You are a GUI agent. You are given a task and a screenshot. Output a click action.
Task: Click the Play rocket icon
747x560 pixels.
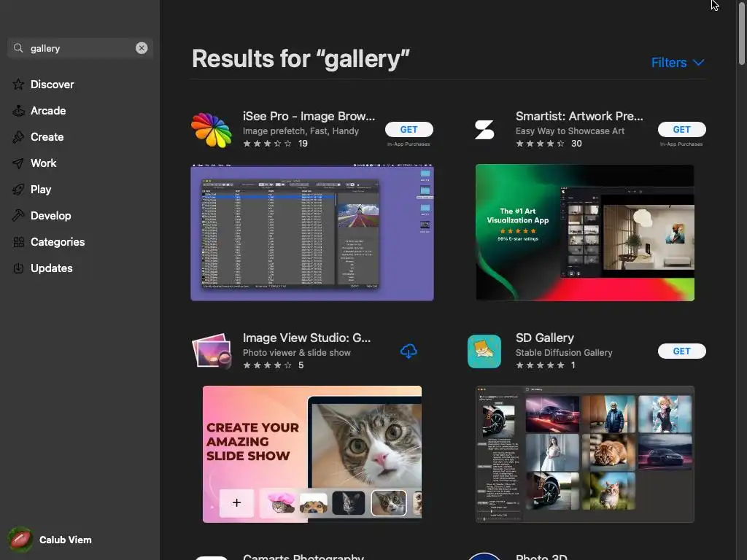[x=18, y=190]
